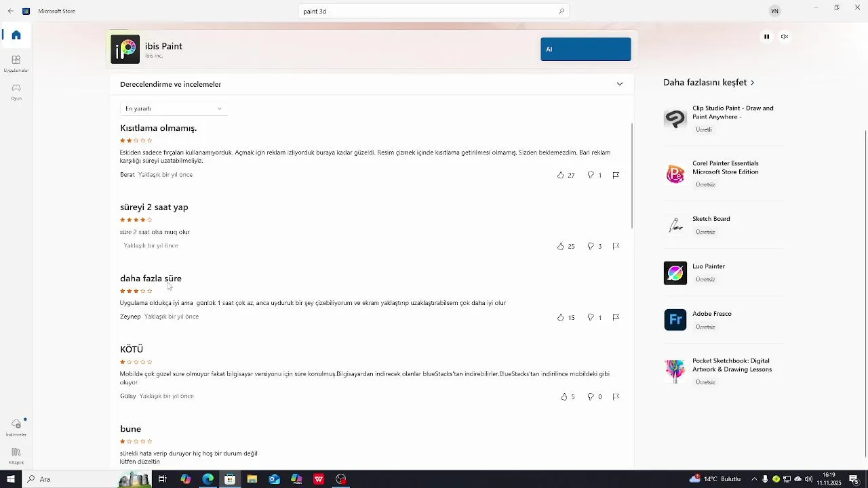Flag the daha fazla süre review

616,317
